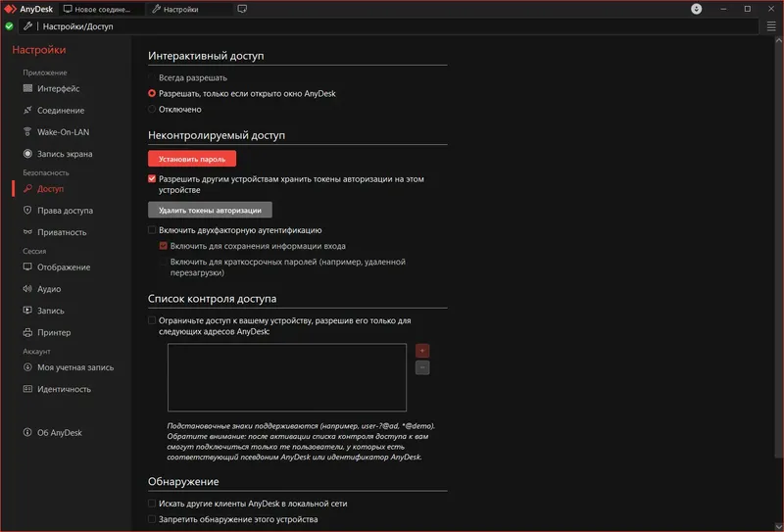Open Права доступа shield icon

coord(27,210)
